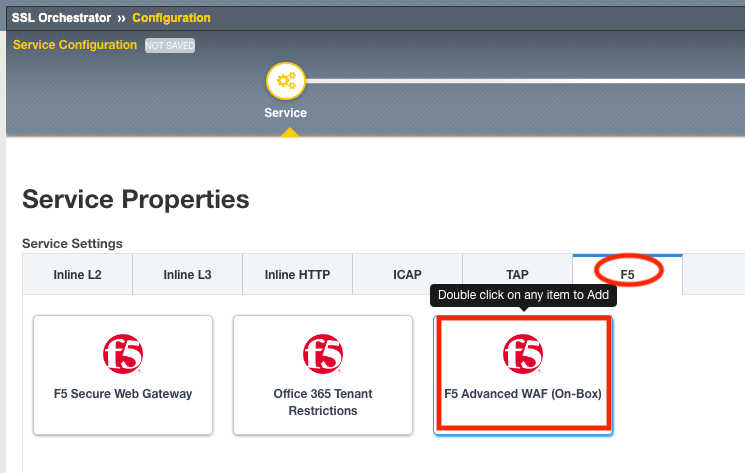Switch to the Inline L3 tab
The height and width of the screenshot is (473, 745).
[187, 274]
